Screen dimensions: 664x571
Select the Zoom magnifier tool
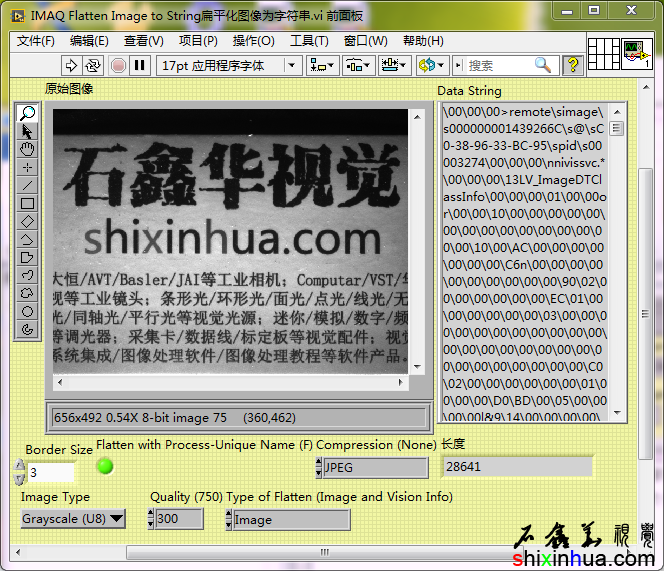pyautogui.click(x=28, y=113)
